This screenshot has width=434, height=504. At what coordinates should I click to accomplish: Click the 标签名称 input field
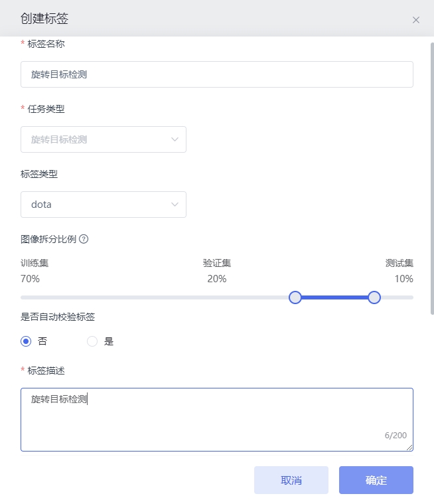[217, 74]
